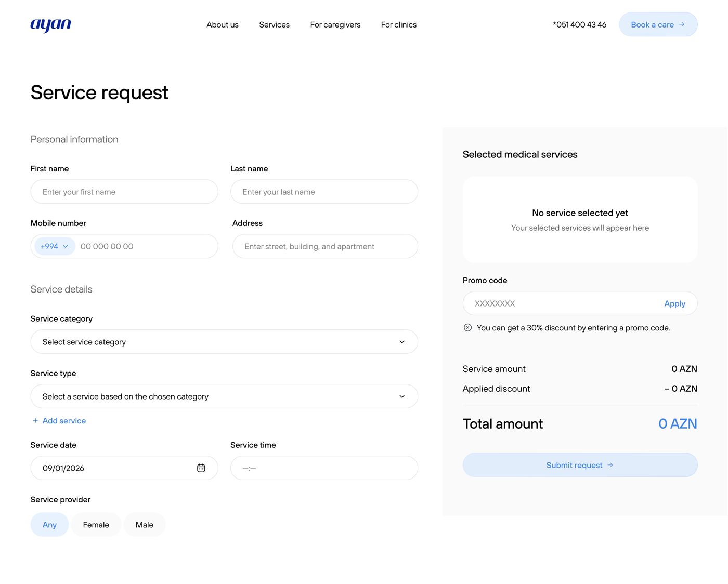Open the calendar icon in Service date

coord(201,468)
